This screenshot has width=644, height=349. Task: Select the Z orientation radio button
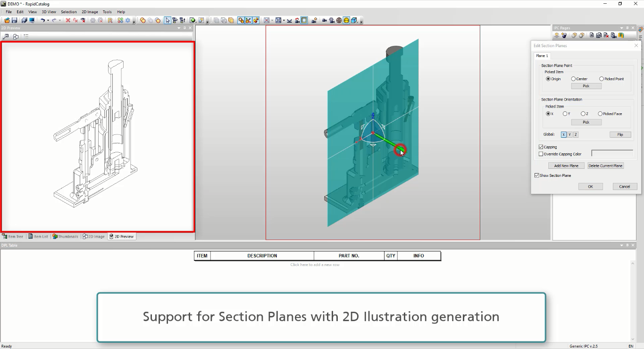coord(583,114)
